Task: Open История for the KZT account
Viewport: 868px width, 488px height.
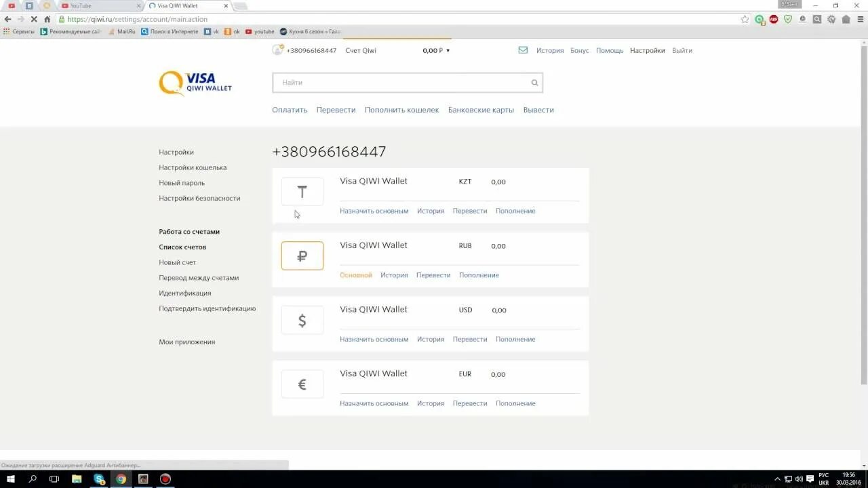Action: pos(431,211)
